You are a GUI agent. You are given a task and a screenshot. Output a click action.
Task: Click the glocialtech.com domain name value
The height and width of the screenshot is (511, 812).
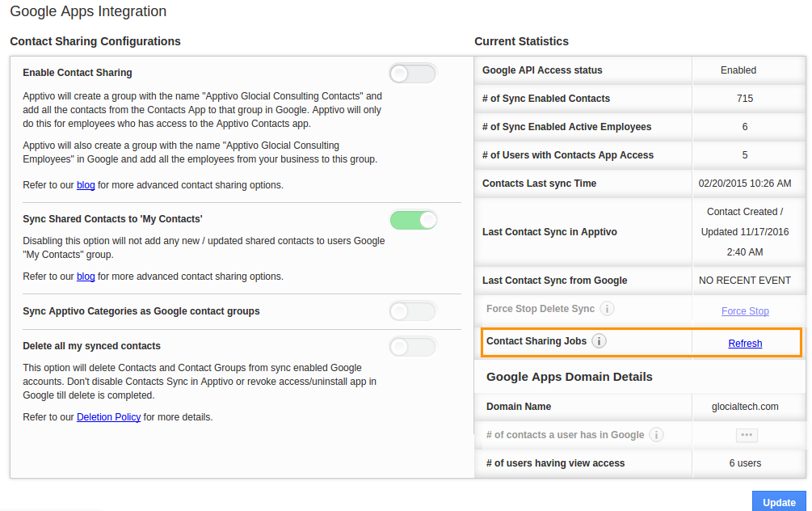745,407
